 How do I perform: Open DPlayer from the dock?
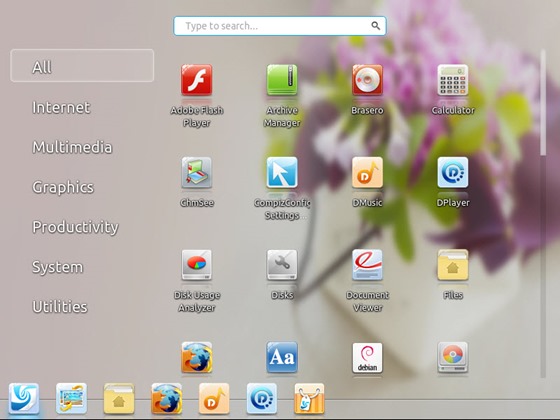(261, 399)
